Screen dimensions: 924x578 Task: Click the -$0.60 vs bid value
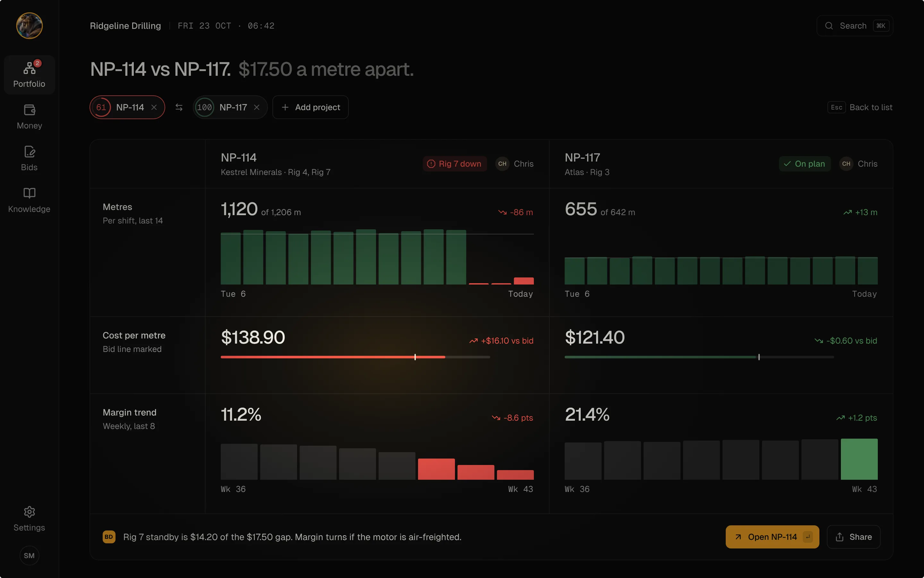(x=846, y=341)
